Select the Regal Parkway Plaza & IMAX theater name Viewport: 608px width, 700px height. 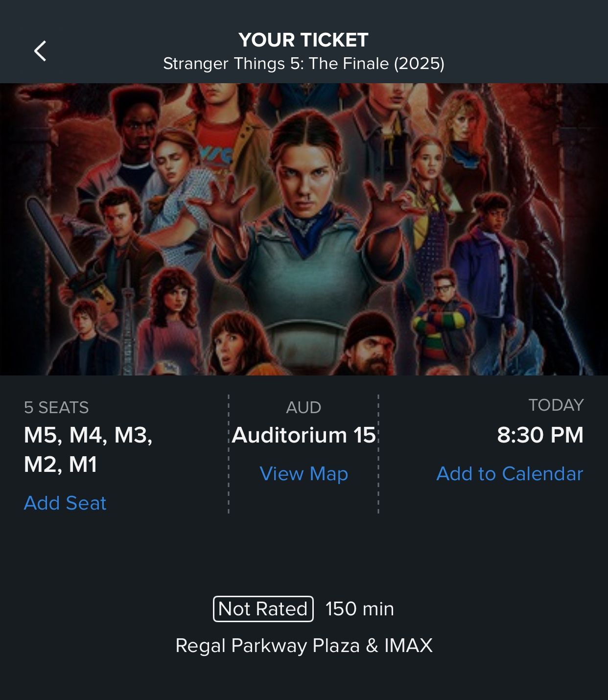(x=304, y=646)
